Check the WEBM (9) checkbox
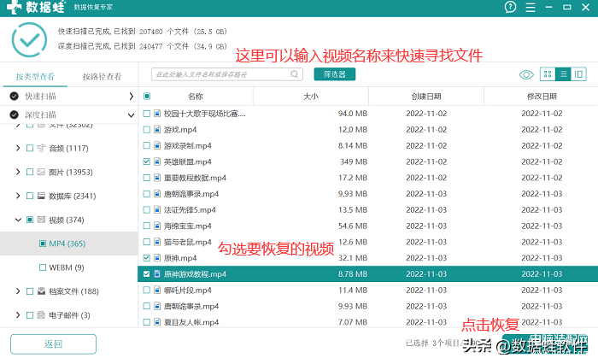This screenshot has width=598, height=364. [x=43, y=267]
